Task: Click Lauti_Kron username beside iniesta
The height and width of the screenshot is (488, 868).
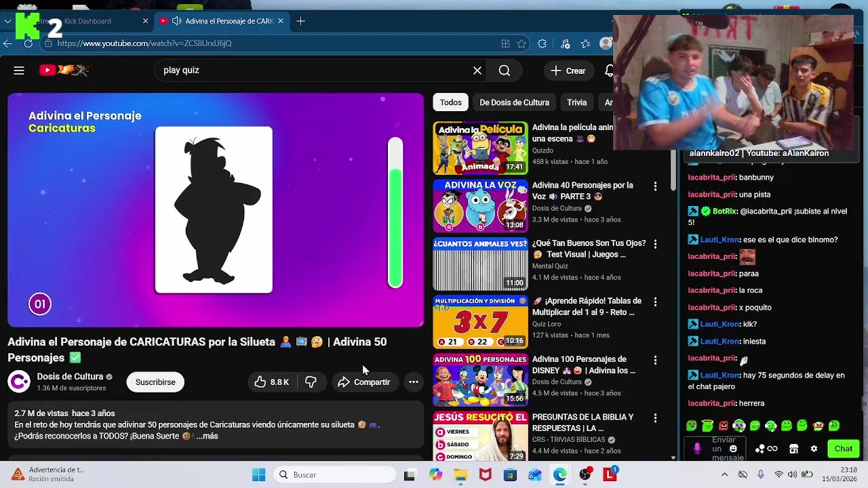Action: coord(719,342)
